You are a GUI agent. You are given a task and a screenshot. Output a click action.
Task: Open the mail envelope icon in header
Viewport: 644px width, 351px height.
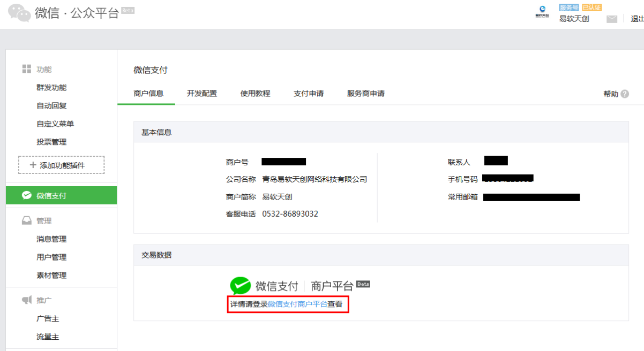[x=612, y=19]
